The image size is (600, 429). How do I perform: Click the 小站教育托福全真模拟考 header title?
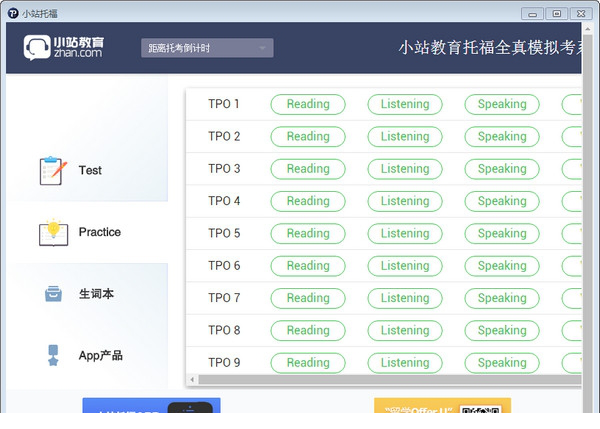(x=490, y=48)
